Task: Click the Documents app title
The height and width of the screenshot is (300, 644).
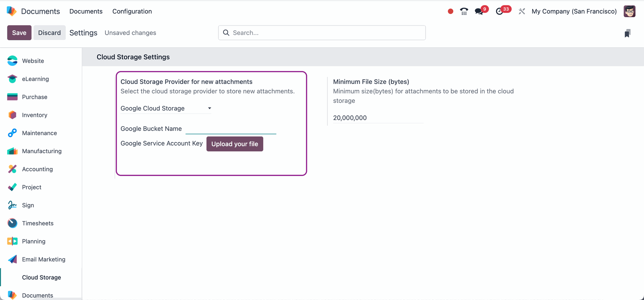Action: click(41, 11)
